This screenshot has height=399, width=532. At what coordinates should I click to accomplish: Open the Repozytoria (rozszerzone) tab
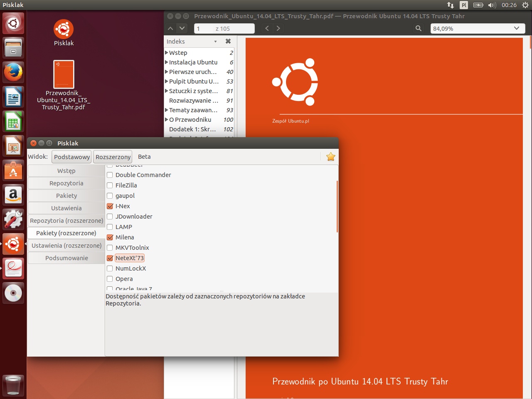pos(66,221)
